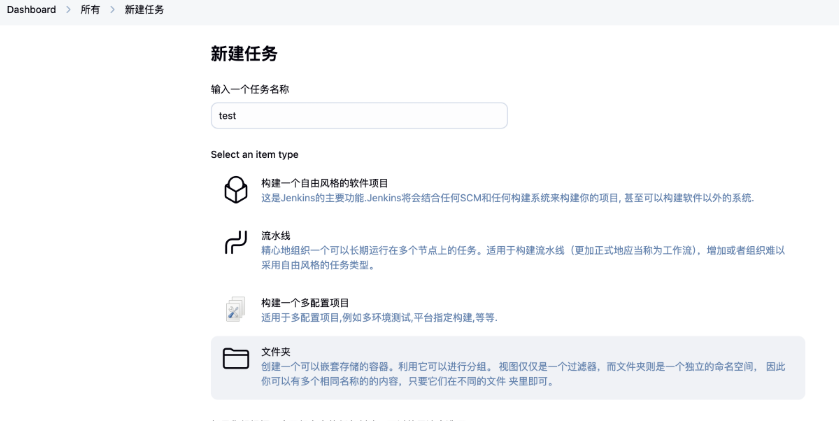Screen dimensions: 839x421
Task: Expand the chevron after Dashboard breadcrumb
Action: point(68,9)
